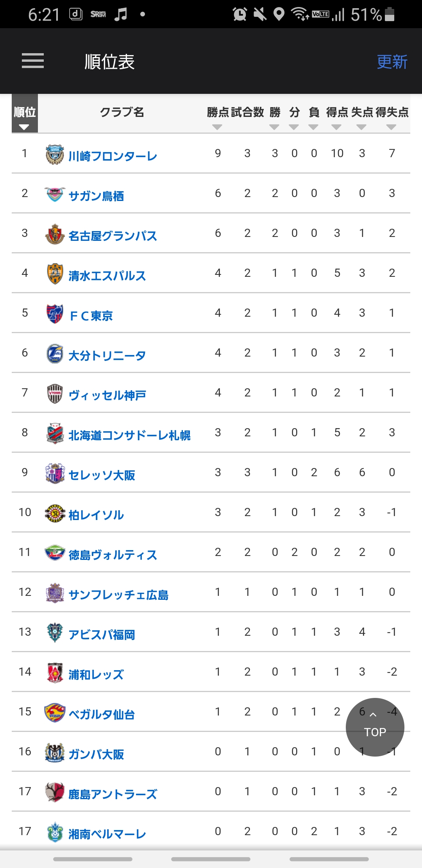The width and height of the screenshot is (422, 868).
Task: Tap the Gamba Osaka club crest
Action: coord(55,752)
